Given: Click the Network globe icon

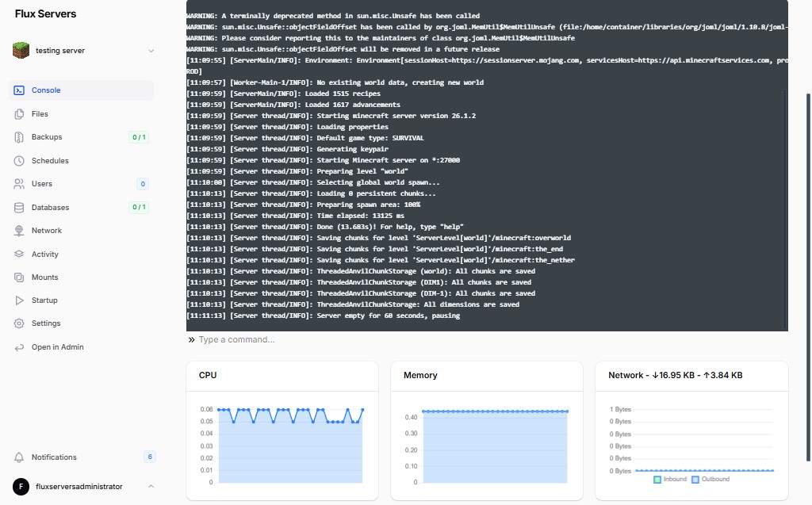Looking at the screenshot, I should pos(19,231).
